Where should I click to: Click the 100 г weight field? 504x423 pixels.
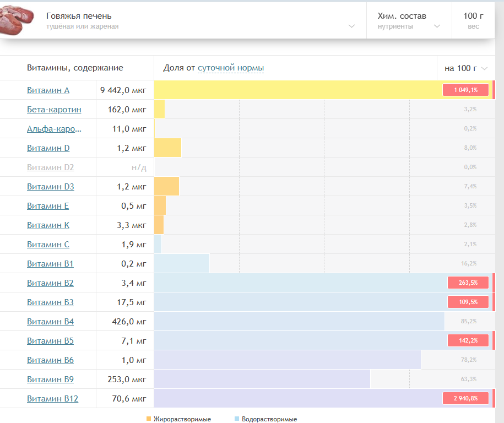(x=473, y=20)
